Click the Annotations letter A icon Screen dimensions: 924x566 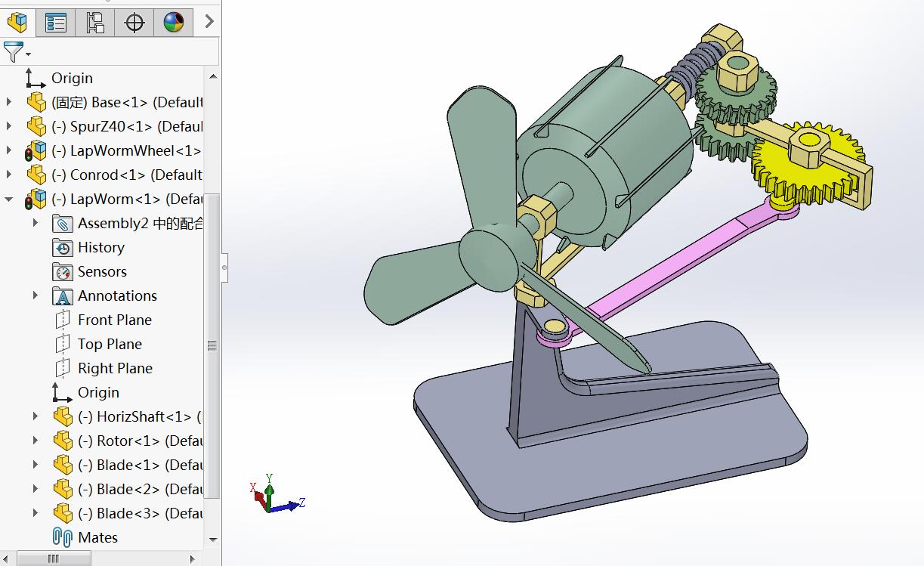tap(63, 295)
